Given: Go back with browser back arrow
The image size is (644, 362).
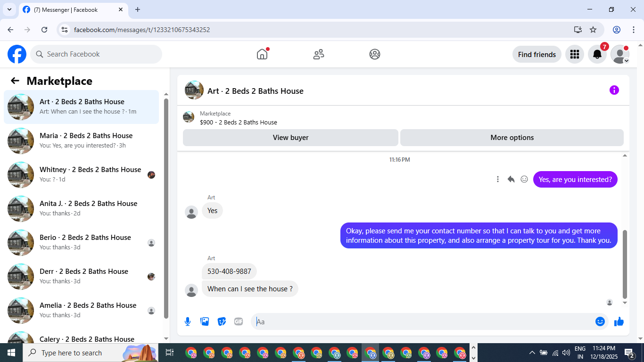Looking at the screenshot, I should [x=10, y=30].
